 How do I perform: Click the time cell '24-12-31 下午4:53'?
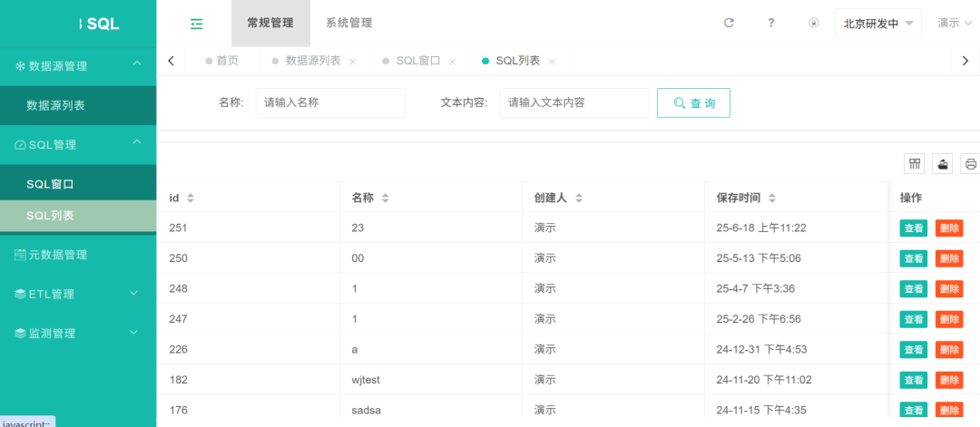762,350
